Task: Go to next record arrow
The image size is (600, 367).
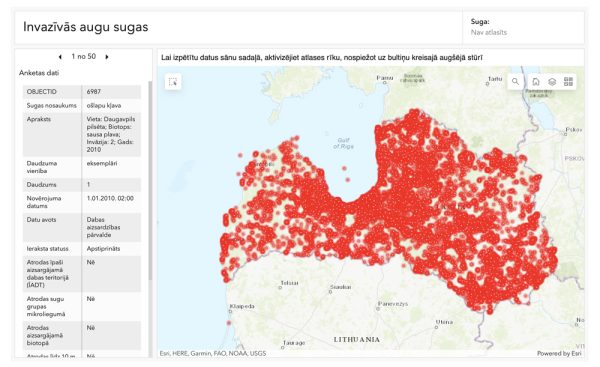Action: 107,57
